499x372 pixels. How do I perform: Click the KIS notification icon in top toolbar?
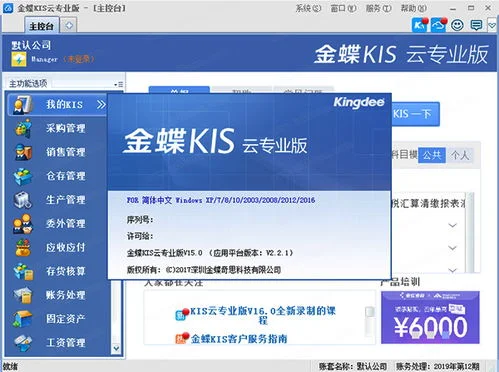(x=419, y=25)
